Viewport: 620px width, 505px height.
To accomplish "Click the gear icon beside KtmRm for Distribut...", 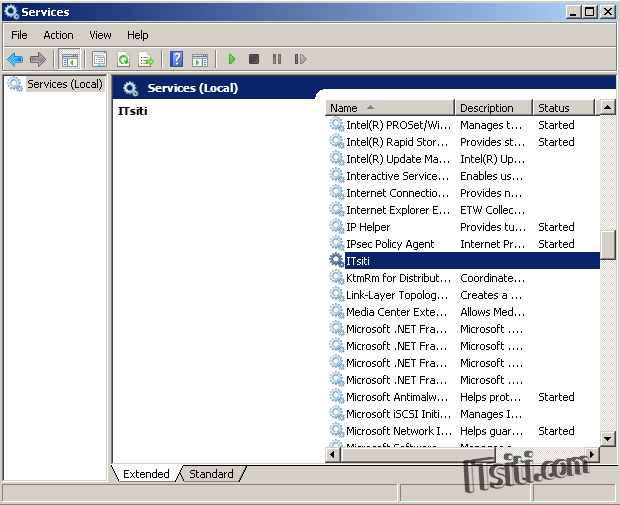I will [336, 277].
